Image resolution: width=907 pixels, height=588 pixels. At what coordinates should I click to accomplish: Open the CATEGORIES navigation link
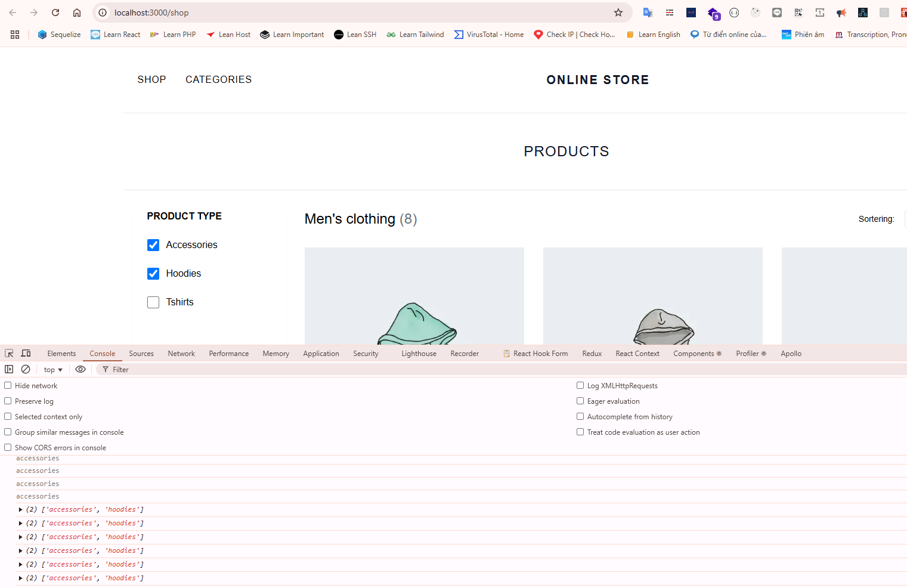click(218, 79)
